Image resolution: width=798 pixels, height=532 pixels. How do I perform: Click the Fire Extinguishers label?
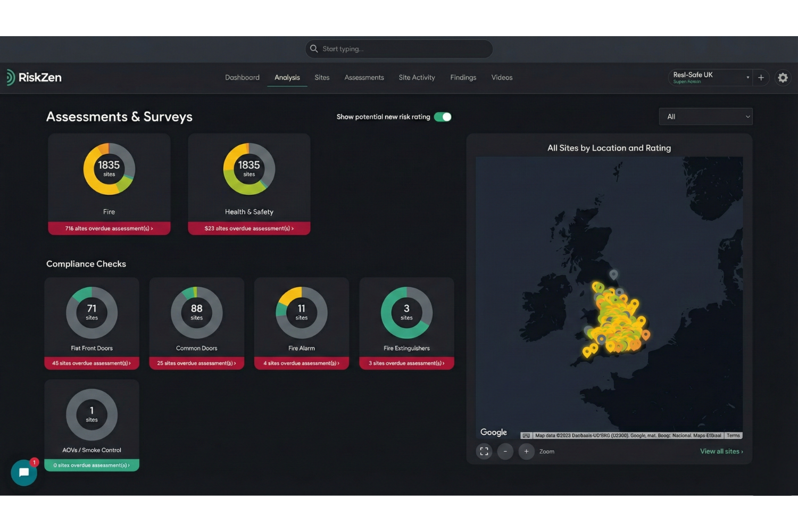pos(406,348)
